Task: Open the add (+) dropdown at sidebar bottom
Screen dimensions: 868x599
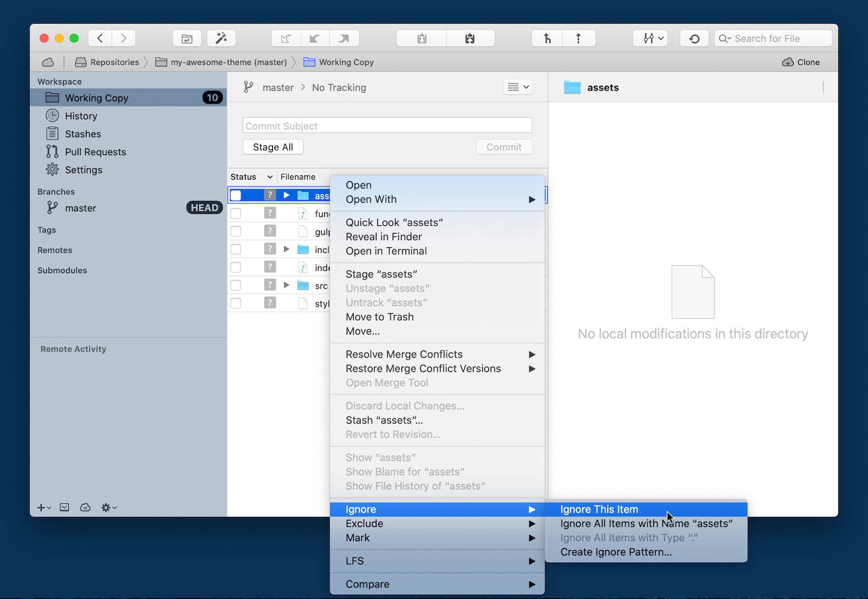Action: (44, 508)
